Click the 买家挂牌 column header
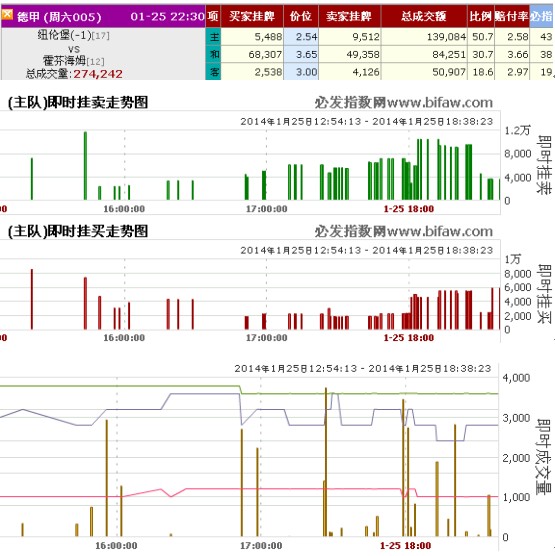The image size is (555, 556). (x=252, y=16)
